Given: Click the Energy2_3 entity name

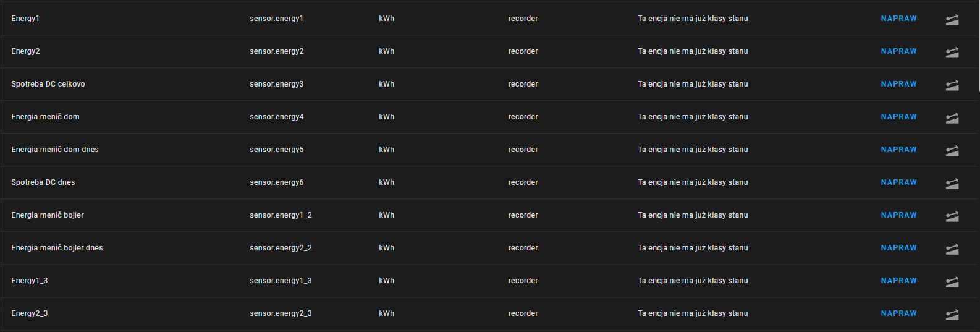Looking at the screenshot, I should [x=30, y=313].
